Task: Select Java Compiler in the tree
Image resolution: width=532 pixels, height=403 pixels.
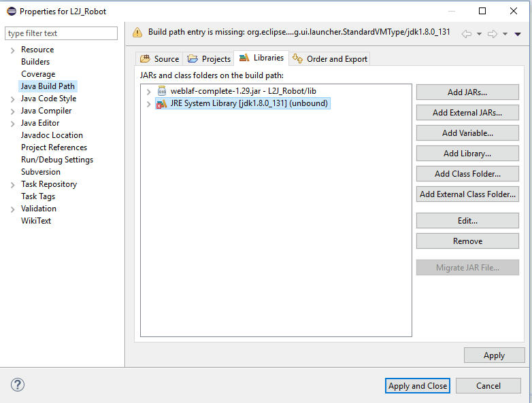Action: pyautogui.click(x=46, y=111)
